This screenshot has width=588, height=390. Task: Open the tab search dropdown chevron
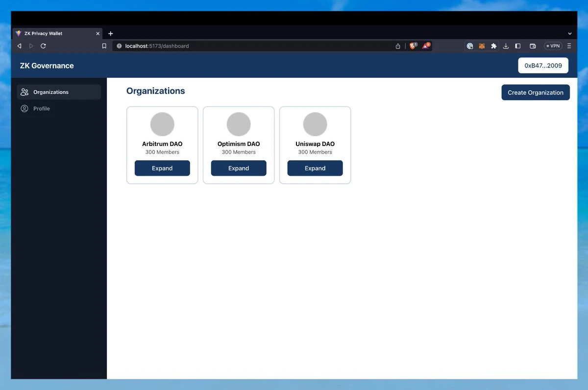pos(569,34)
